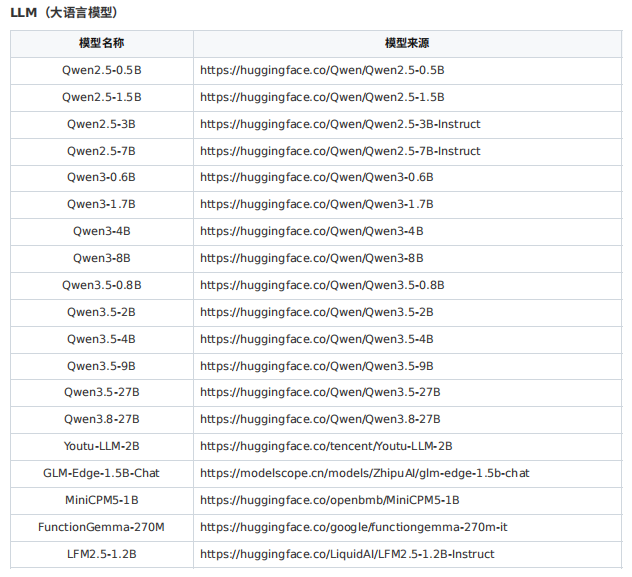Screen dimensions: 632x577
Task: Select the Qwen3.8-27B model name cell
Action: [x=102, y=419]
